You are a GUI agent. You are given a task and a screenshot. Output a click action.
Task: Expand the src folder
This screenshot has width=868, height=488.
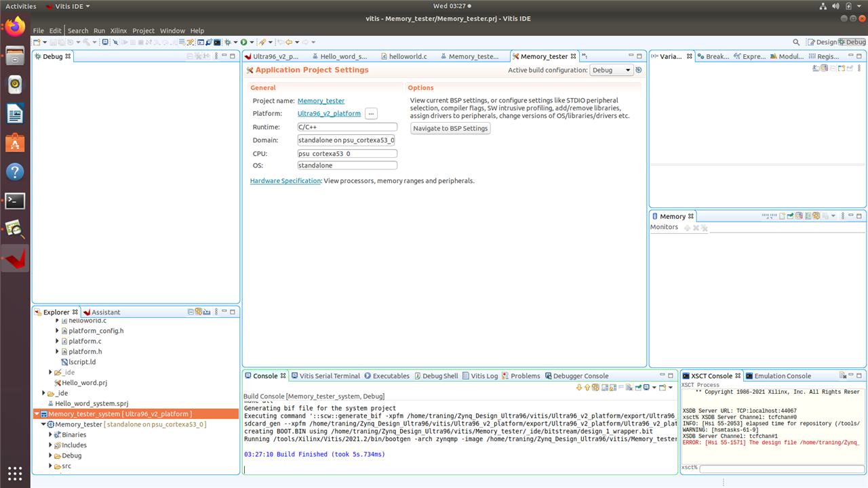click(x=50, y=466)
